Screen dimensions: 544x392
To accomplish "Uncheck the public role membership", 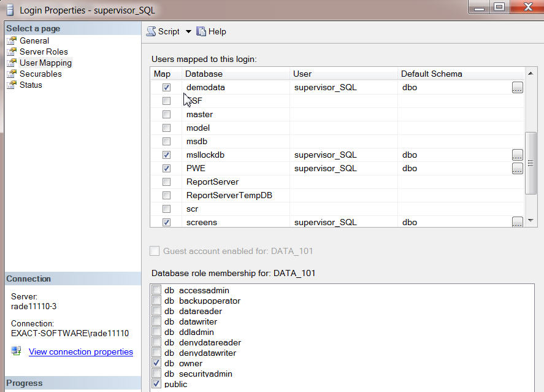I will tap(157, 384).
